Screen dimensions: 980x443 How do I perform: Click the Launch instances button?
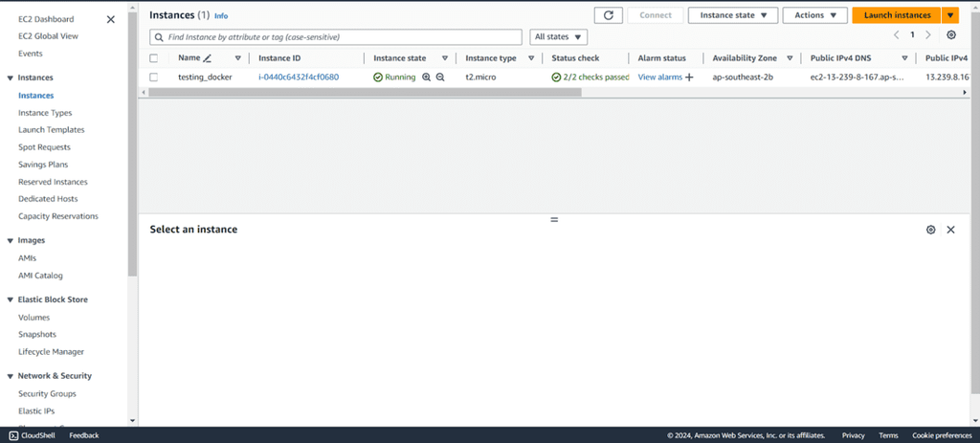click(x=897, y=15)
